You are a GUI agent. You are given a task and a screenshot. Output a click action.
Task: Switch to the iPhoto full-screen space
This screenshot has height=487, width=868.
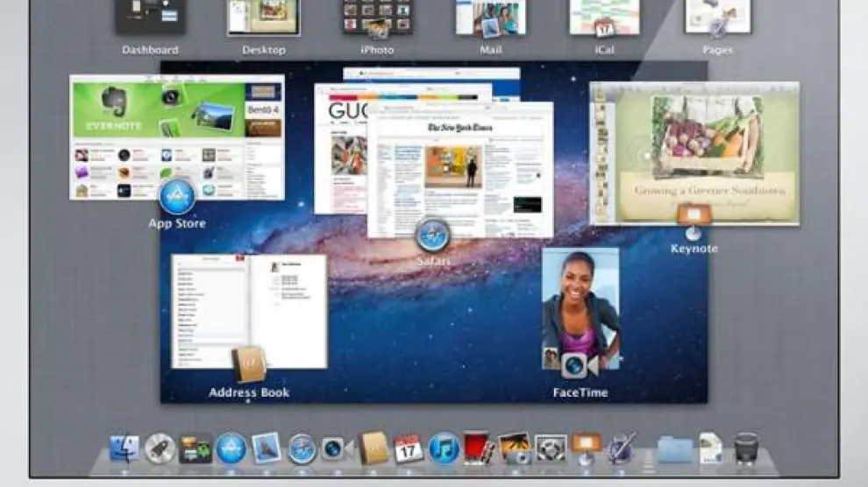[378, 18]
